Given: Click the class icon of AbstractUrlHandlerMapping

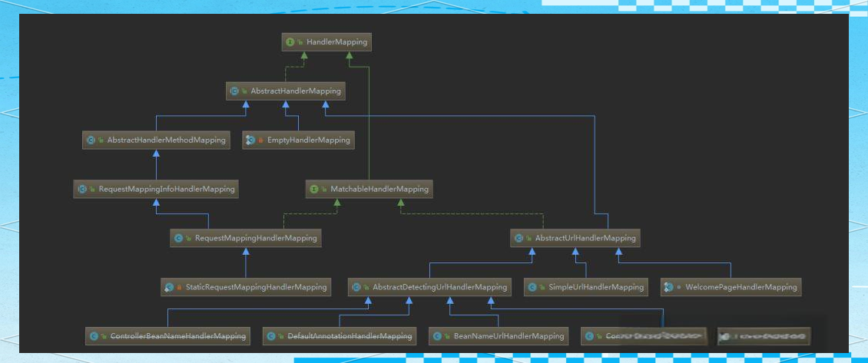Looking at the screenshot, I should [518, 238].
